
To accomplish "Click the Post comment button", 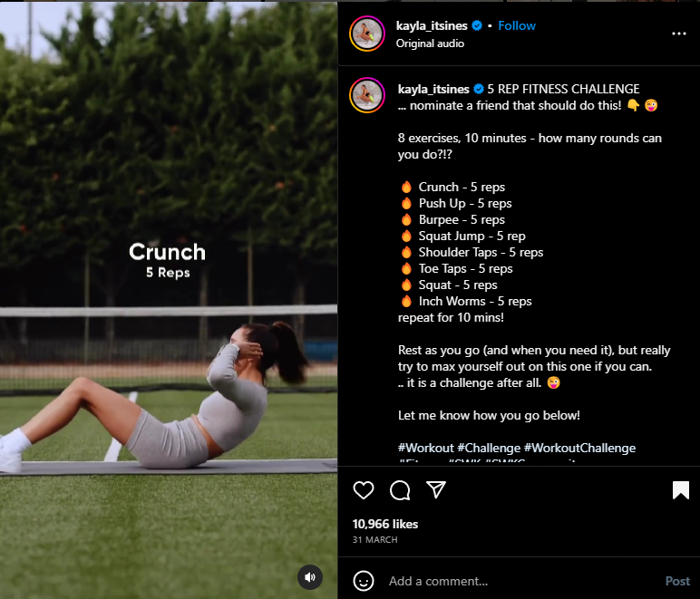I will [x=677, y=581].
